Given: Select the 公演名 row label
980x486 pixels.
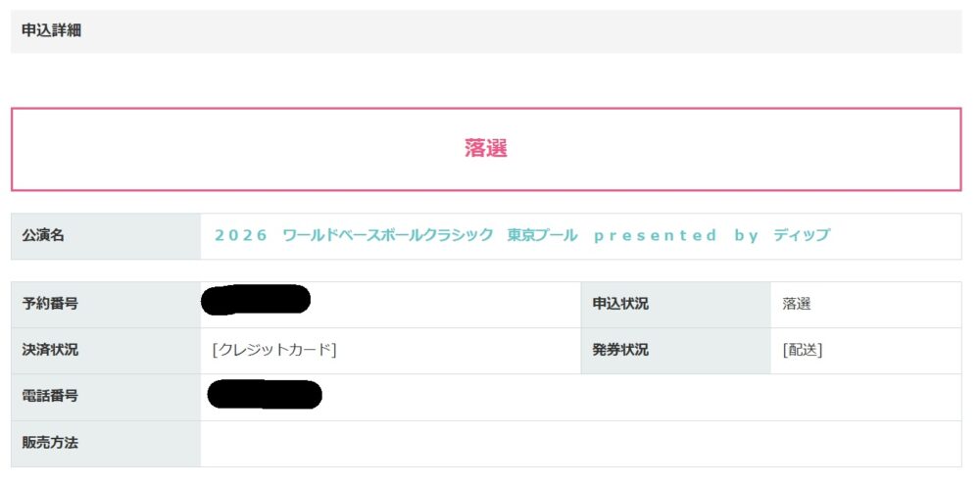Looking at the screenshot, I should 44,235.
